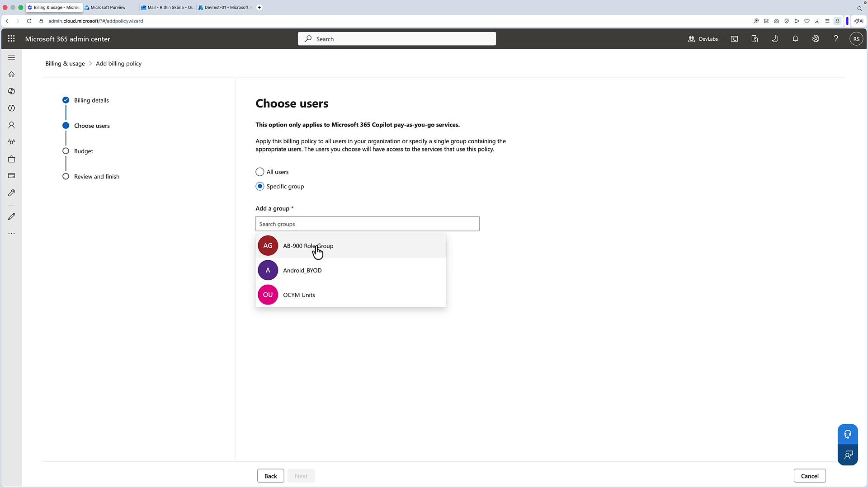868x488 pixels.
Task: Choose AB-900 Role Group from the list
Action: pos(351,246)
